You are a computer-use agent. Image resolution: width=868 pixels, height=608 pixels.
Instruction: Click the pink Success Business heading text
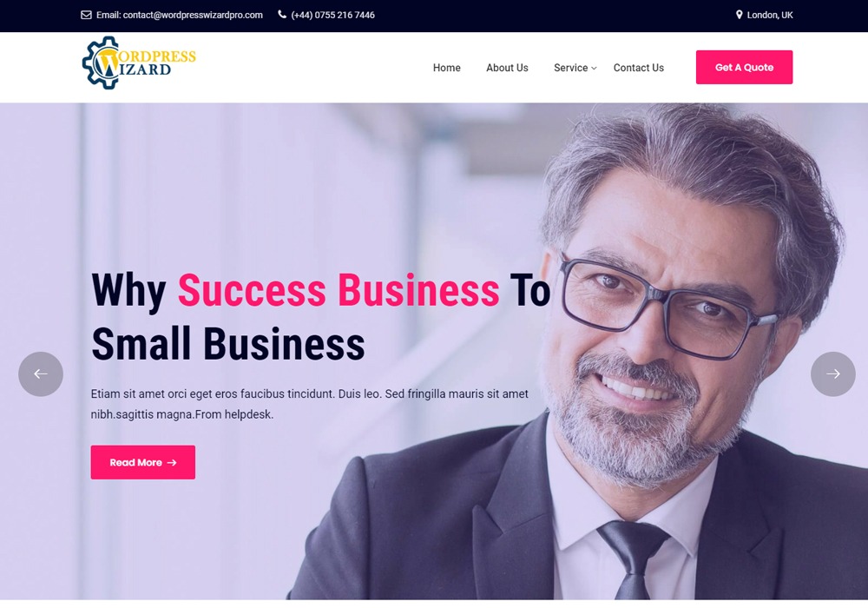tap(339, 290)
